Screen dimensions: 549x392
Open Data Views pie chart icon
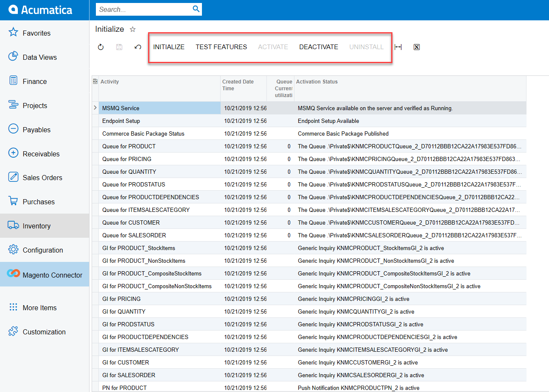[x=13, y=56]
